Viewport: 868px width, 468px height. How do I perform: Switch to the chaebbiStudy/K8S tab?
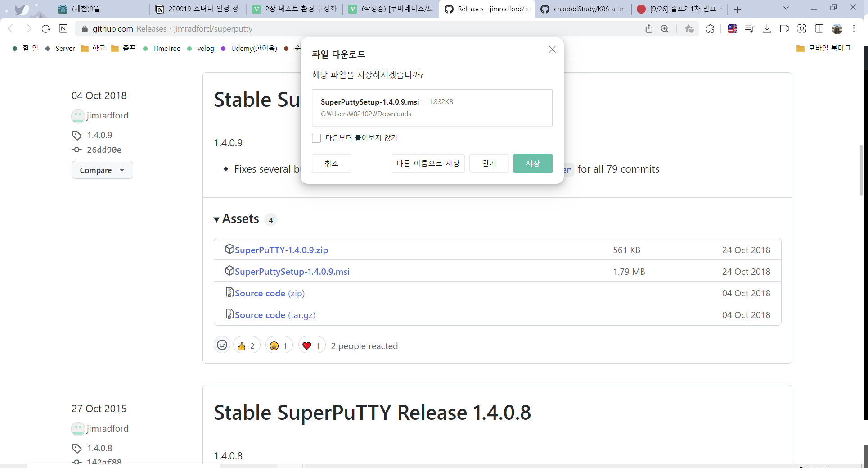(583, 9)
